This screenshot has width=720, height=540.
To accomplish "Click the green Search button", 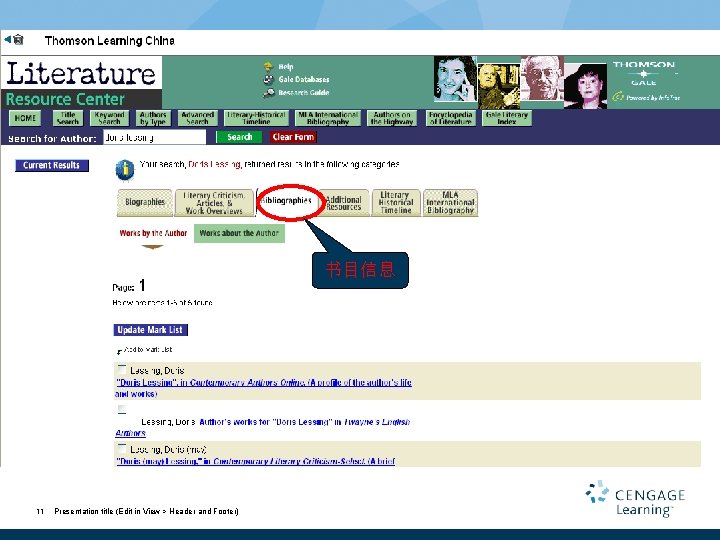I will tap(239, 137).
